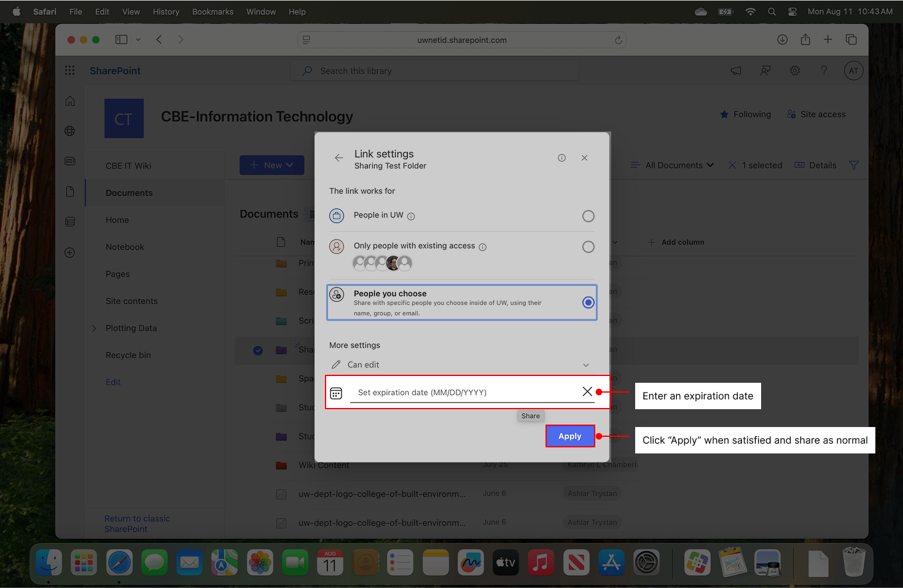Viewport: 903px width, 588px height.
Task: Click the settings gear in the top bar
Action: tap(794, 70)
